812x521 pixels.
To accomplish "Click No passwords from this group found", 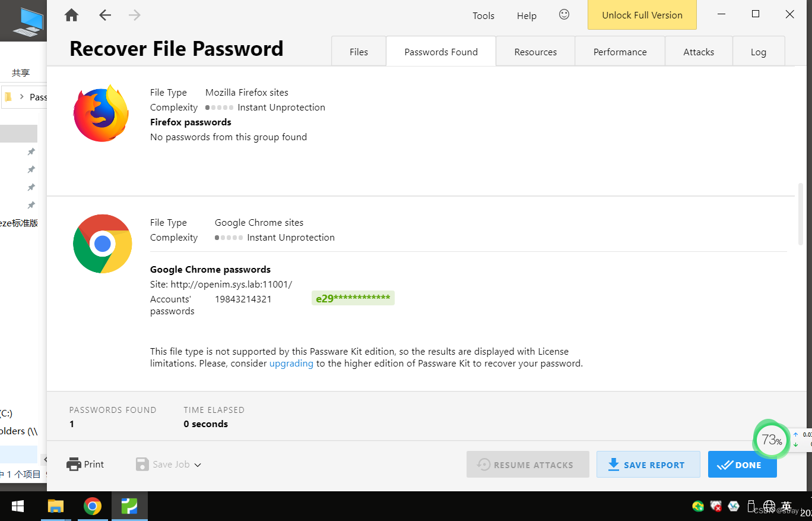I will tap(229, 137).
